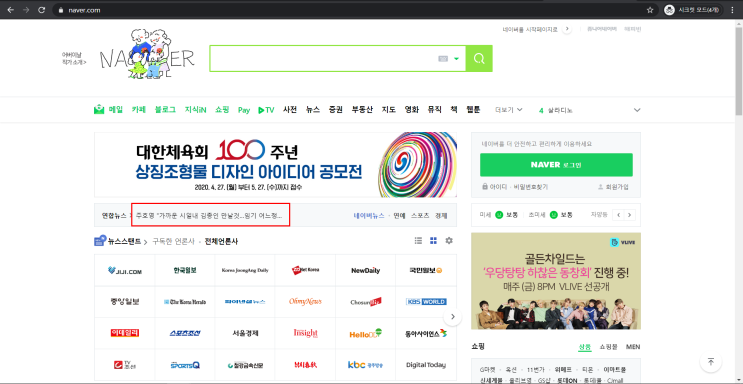The width and height of the screenshot is (743, 384).
Task: Click trending keyword number 4
Action: pyautogui.click(x=555, y=110)
